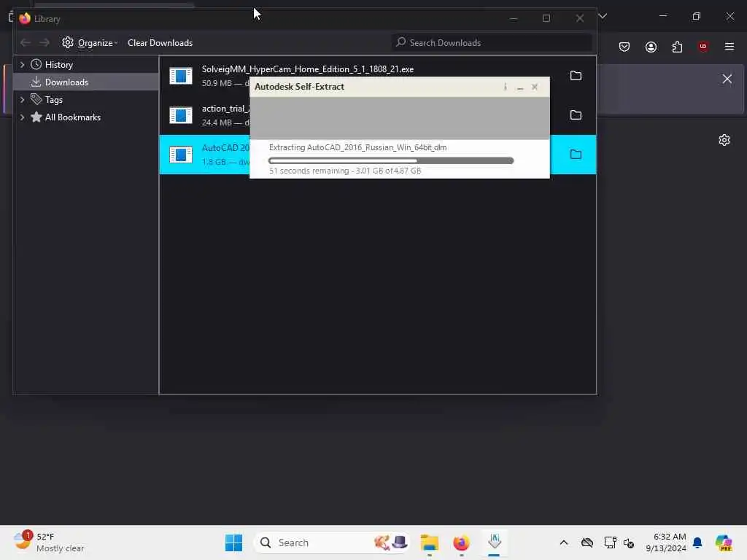Screen dimensions: 747x560
Task: Open containing folder for action_trial download
Action: point(576,114)
